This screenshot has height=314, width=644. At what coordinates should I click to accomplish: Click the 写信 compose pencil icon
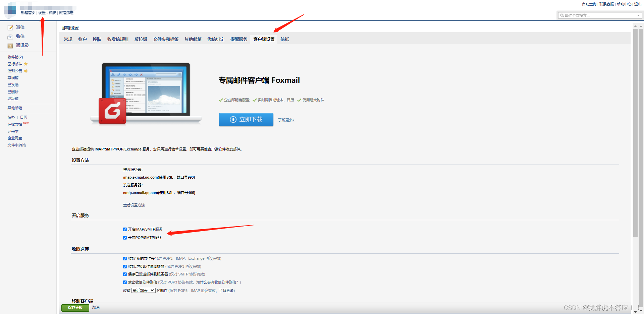click(10, 27)
